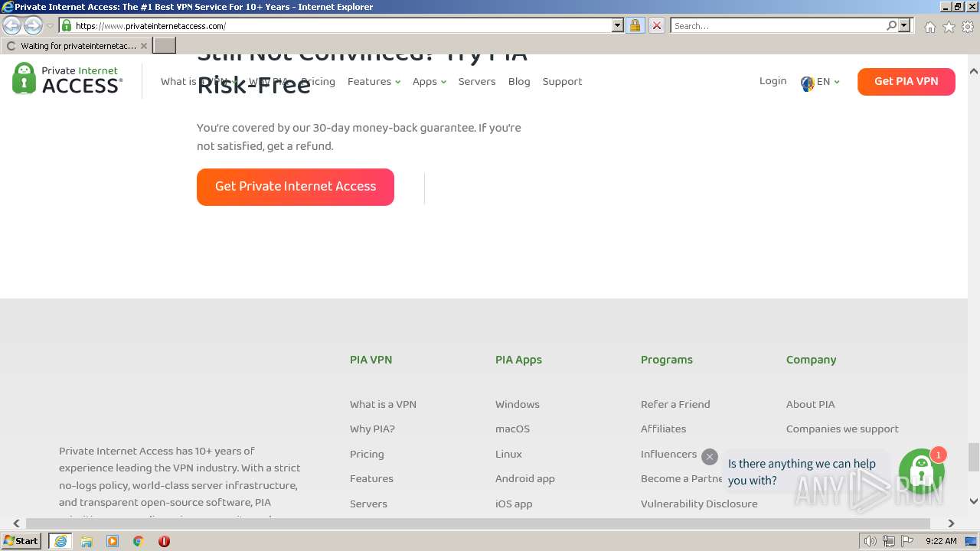Screen dimensions: 980x551
Task: Open the footer Pricing link
Action: pos(367,454)
